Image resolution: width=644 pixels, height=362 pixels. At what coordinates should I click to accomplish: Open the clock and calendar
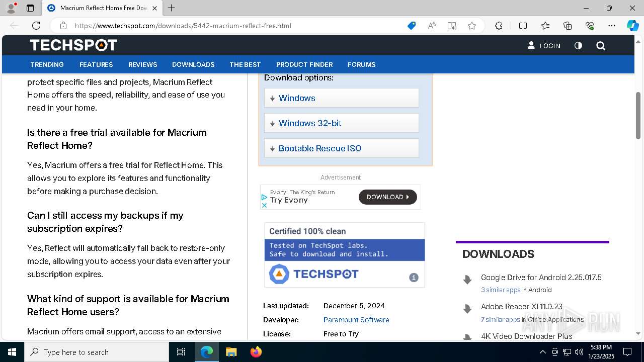pyautogui.click(x=601, y=352)
